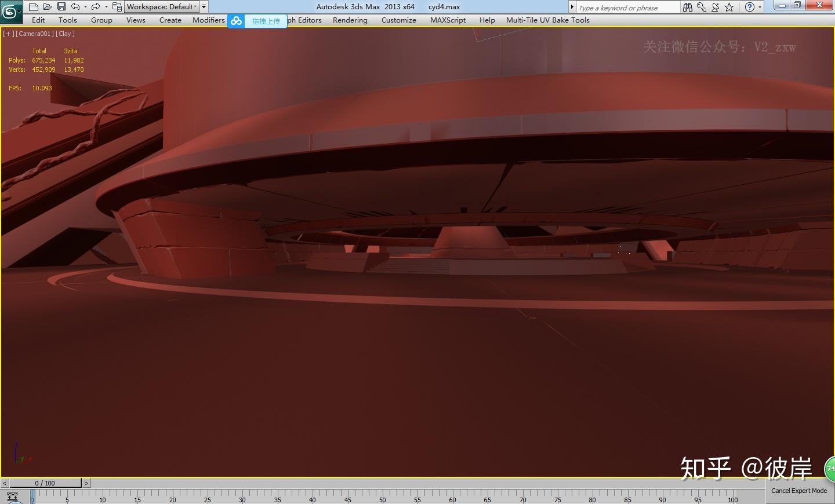
Task: Undo the last action
Action: 75,7
